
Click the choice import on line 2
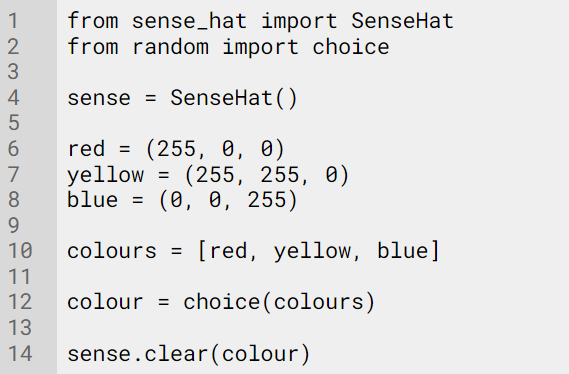click(x=351, y=47)
